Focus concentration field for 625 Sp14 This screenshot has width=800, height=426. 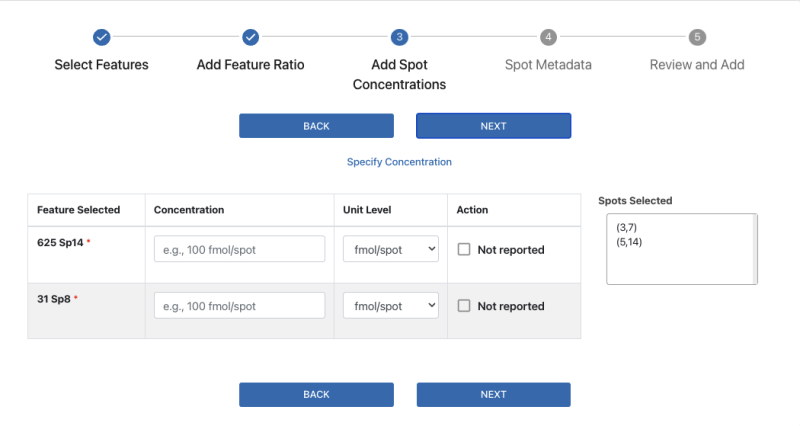pyautogui.click(x=239, y=250)
